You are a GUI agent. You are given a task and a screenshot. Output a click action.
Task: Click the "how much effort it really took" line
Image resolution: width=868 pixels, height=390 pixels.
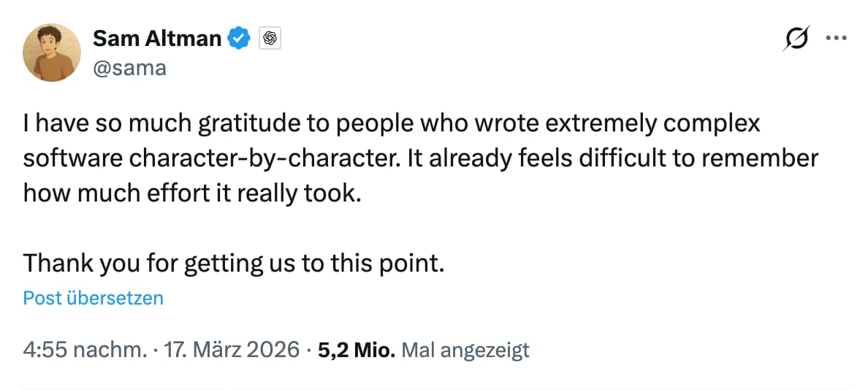tap(193, 193)
